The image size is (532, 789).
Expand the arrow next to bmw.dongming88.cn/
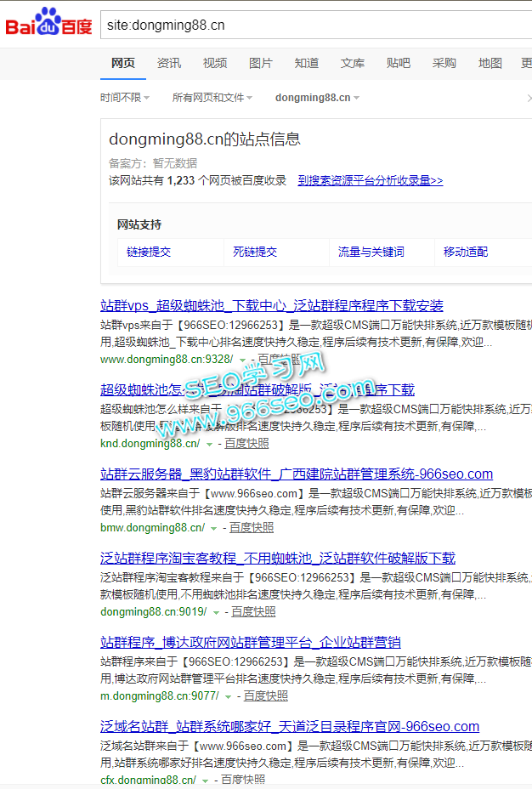(213, 528)
